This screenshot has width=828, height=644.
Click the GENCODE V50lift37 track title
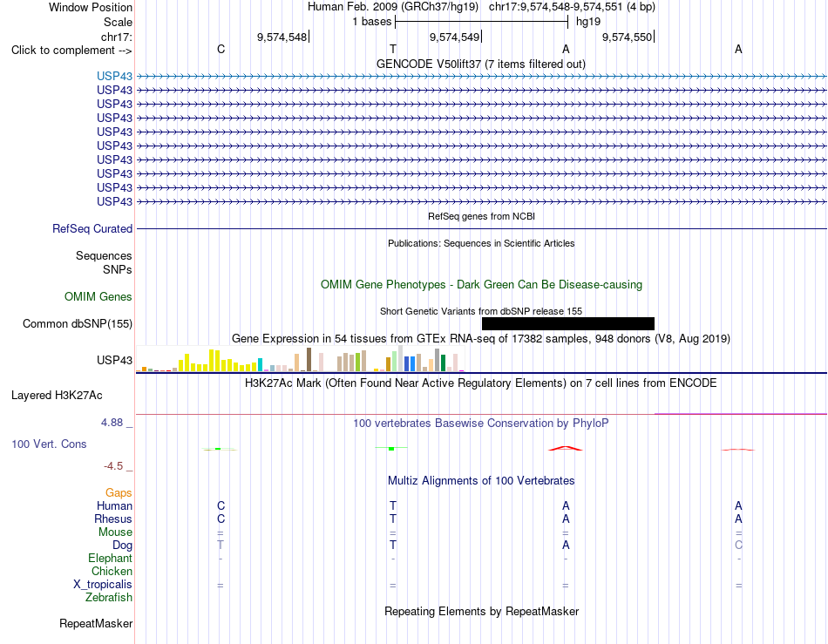(481, 64)
